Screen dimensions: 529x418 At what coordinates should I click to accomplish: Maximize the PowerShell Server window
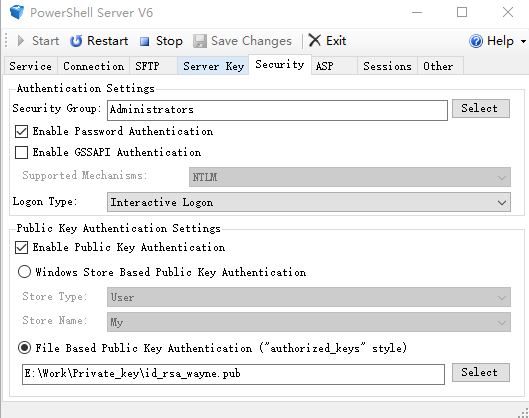coord(462,13)
